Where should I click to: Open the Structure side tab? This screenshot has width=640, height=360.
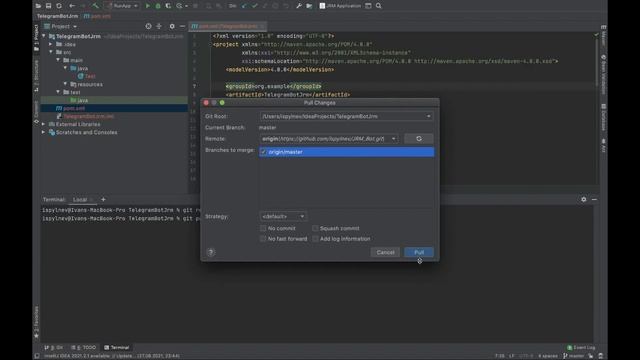click(x=36, y=76)
